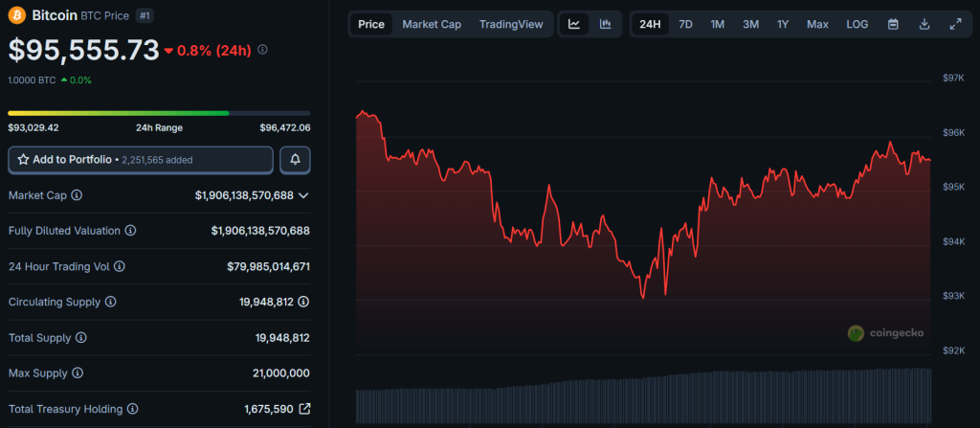Switch to candlestick chart icon
The height and width of the screenshot is (428, 980).
(x=605, y=24)
